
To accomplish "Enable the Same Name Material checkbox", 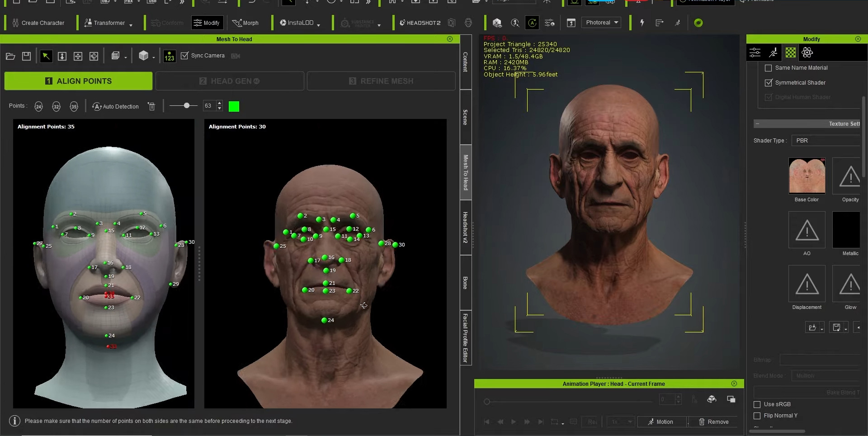I will coord(768,68).
